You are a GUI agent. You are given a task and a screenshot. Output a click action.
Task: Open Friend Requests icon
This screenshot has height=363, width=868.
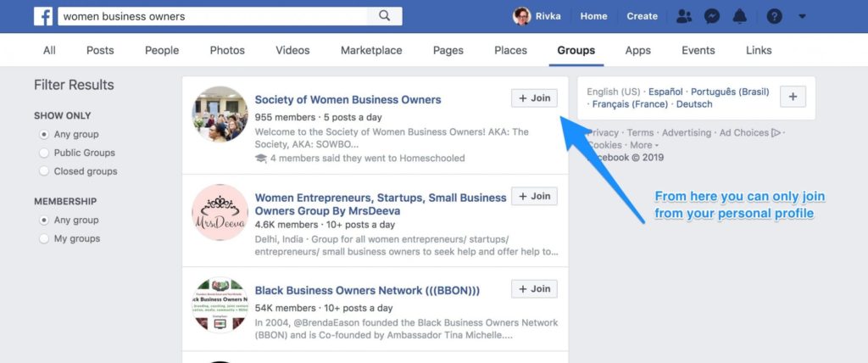[684, 17]
